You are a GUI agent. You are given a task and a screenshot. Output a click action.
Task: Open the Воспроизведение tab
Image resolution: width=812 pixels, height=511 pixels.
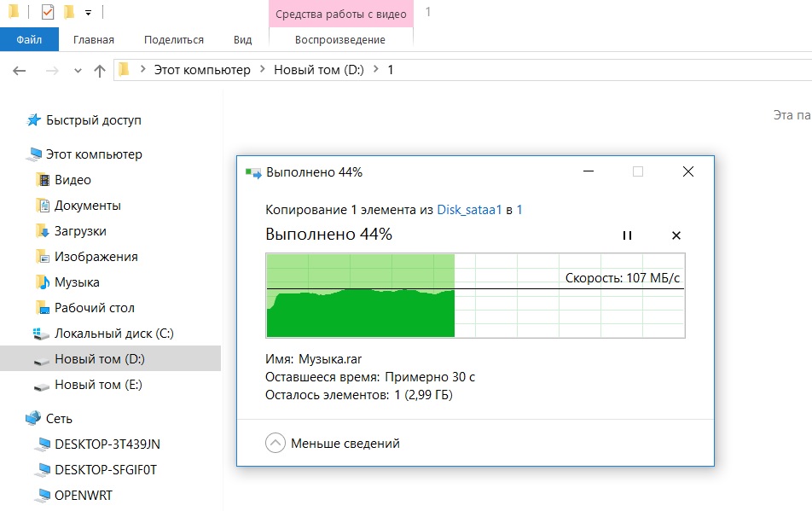pyautogui.click(x=340, y=40)
